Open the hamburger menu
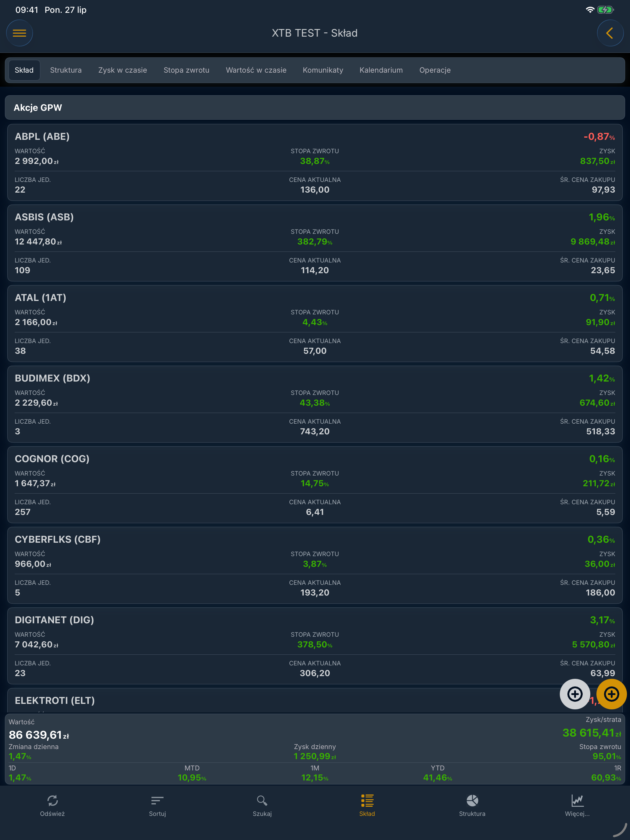Viewport: 630px width, 840px height. (19, 33)
